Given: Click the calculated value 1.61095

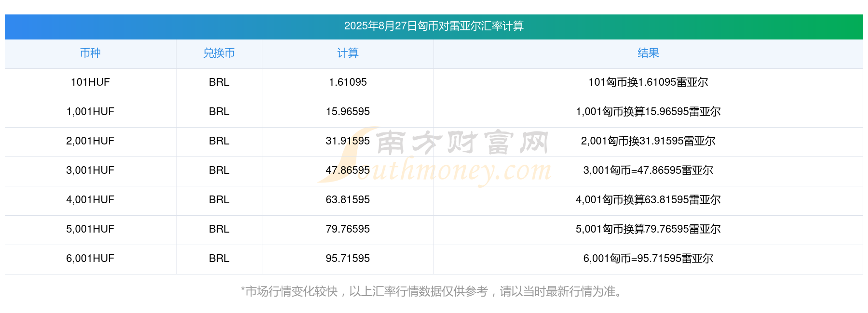Looking at the screenshot, I should coord(348,82).
